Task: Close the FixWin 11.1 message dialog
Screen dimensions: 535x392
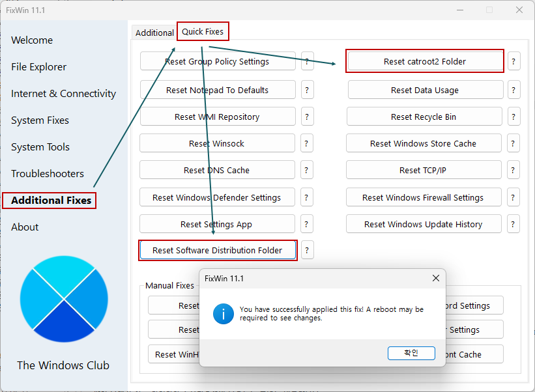Action: click(436, 278)
